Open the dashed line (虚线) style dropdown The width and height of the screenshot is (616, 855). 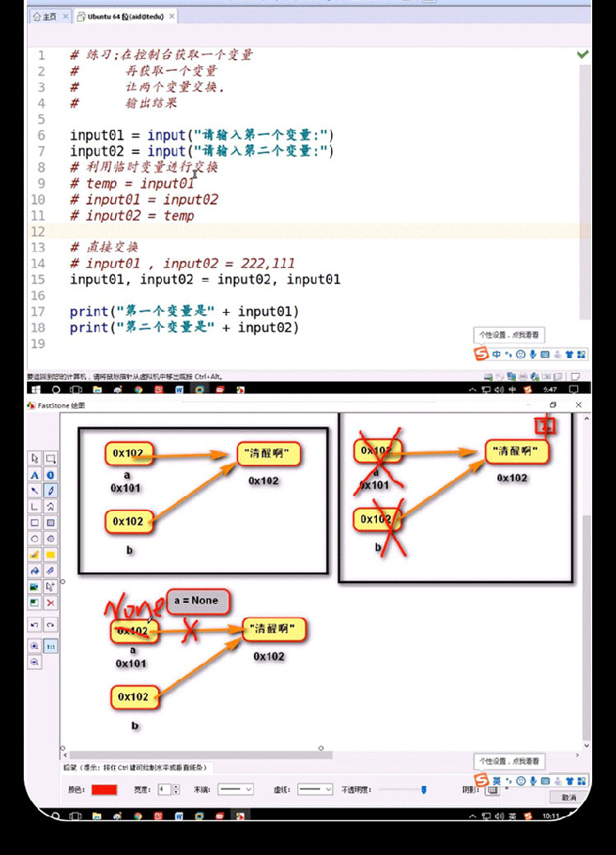tap(315, 789)
